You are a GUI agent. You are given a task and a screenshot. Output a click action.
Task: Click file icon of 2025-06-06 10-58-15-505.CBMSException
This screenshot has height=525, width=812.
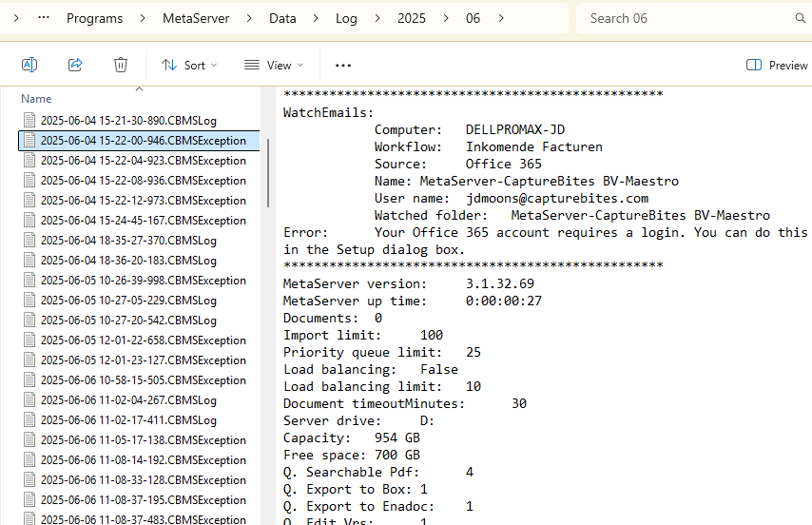tap(29, 379)
